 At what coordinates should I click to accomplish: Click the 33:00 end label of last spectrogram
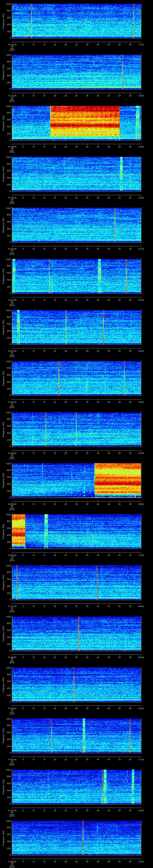[141, 862]
